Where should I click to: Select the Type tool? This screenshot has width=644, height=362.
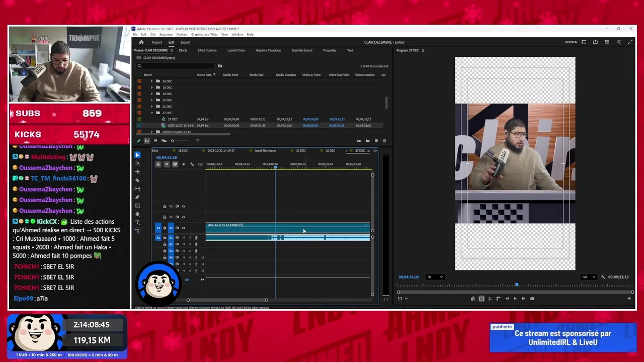click(x=137, y=222)
